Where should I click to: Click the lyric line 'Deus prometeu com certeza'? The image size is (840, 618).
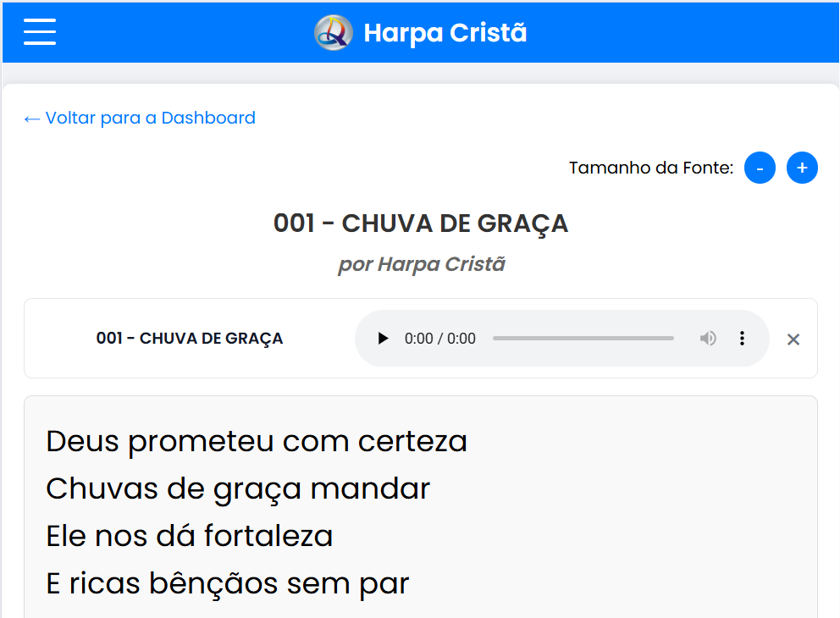click(x=257, y=441)
